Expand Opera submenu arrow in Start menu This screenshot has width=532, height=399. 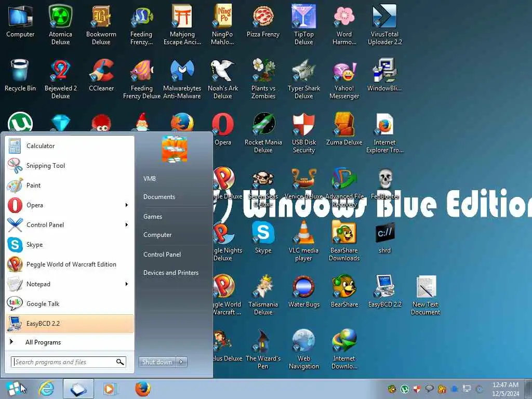(127, 205)
